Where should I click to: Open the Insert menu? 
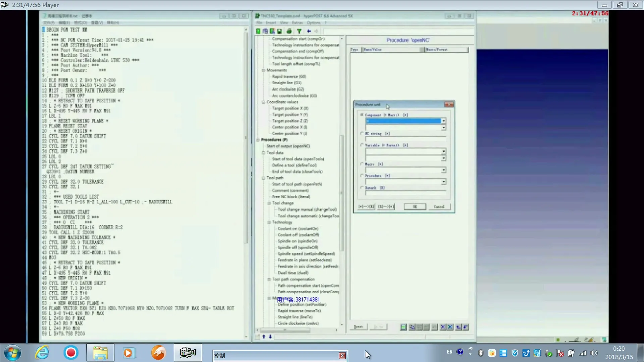[271, 23]
